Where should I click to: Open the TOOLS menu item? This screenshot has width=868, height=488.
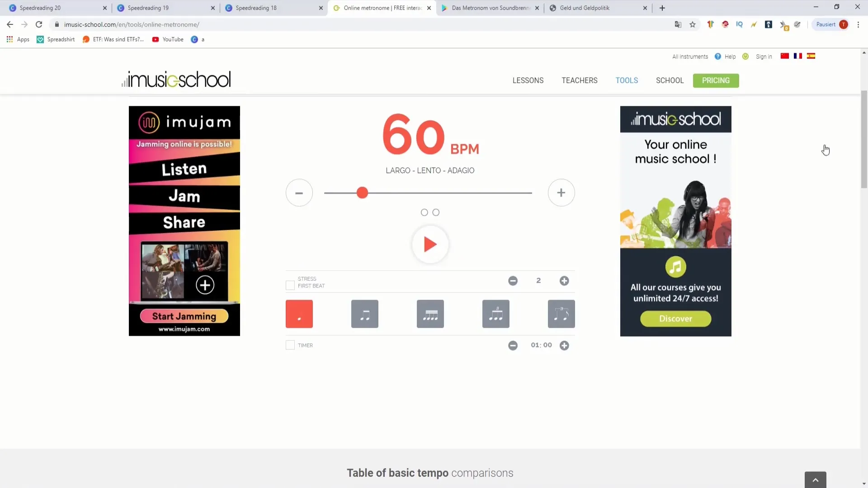627,80
